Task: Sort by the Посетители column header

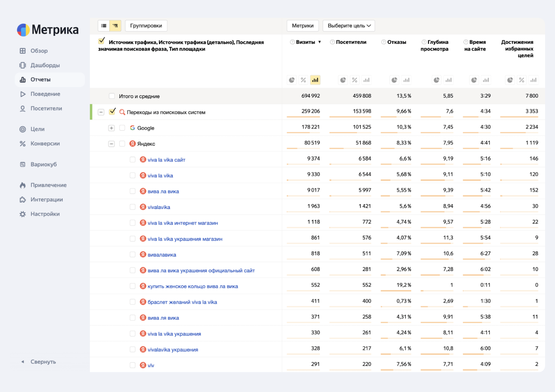Action: point(351,42)
